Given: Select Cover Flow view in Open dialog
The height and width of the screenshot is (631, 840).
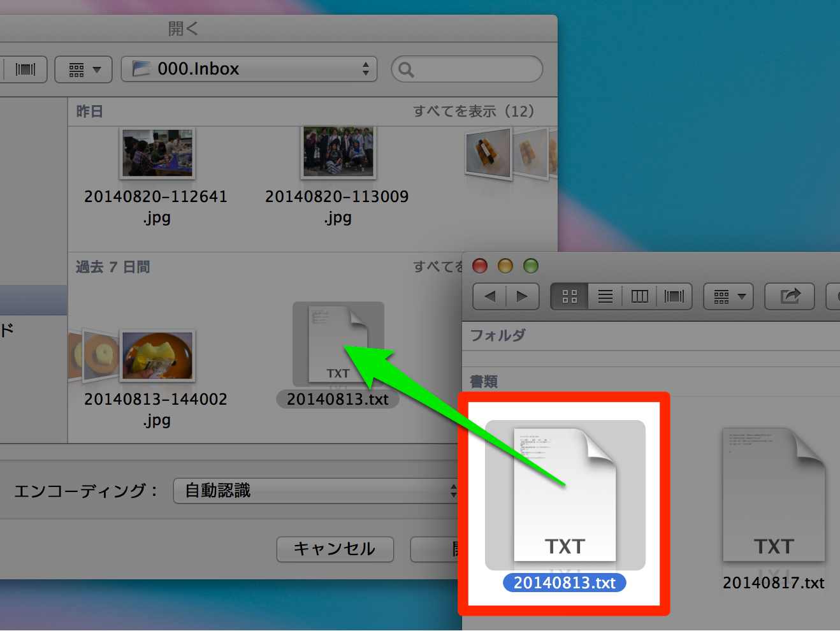Looking at the screenshot, I should click(25, 69).
